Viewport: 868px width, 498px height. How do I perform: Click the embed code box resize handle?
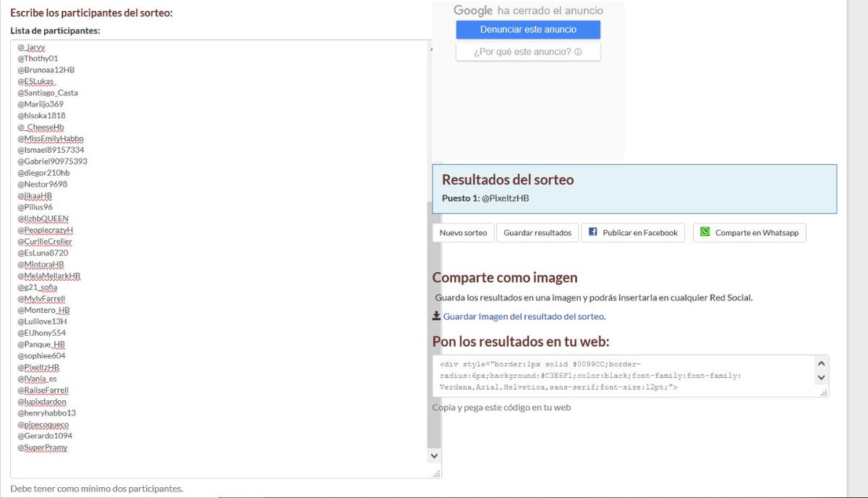point(824,392)
